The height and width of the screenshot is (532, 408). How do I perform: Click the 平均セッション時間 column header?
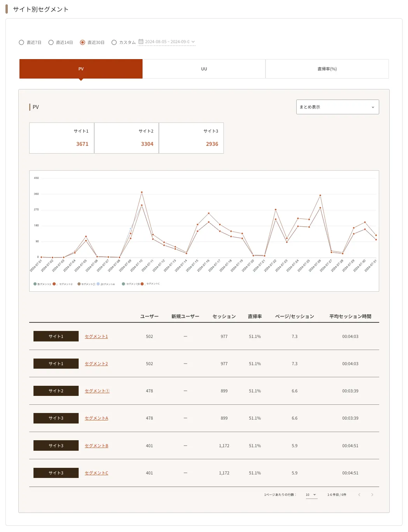tap(350, 317)
